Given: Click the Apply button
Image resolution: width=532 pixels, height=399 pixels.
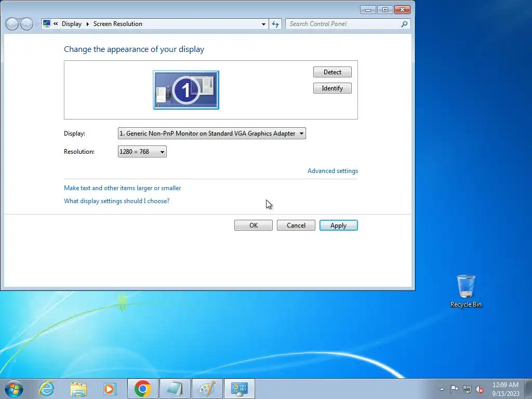Looking at the screenshot, I should [339, 225].
